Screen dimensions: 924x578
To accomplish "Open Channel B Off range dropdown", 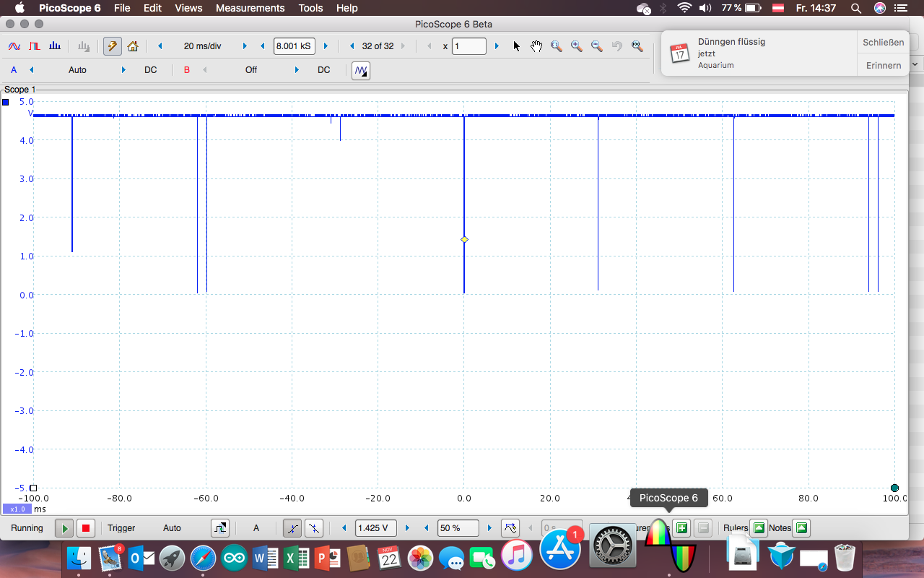I will tap(251, 70).
